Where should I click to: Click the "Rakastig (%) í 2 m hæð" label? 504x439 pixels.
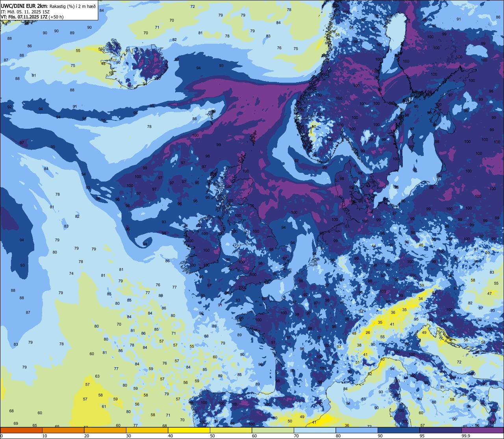72,6
